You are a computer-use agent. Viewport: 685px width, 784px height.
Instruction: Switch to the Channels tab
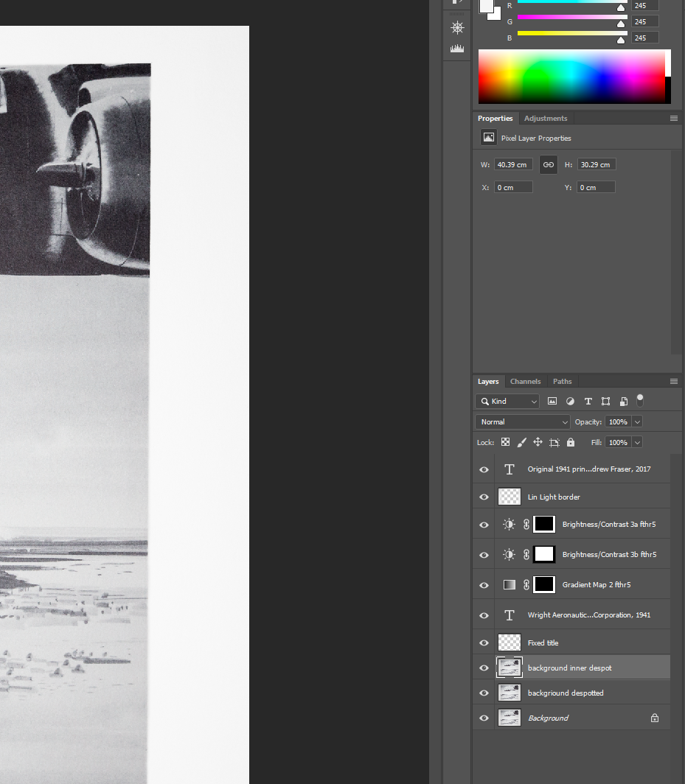[525, 381]
